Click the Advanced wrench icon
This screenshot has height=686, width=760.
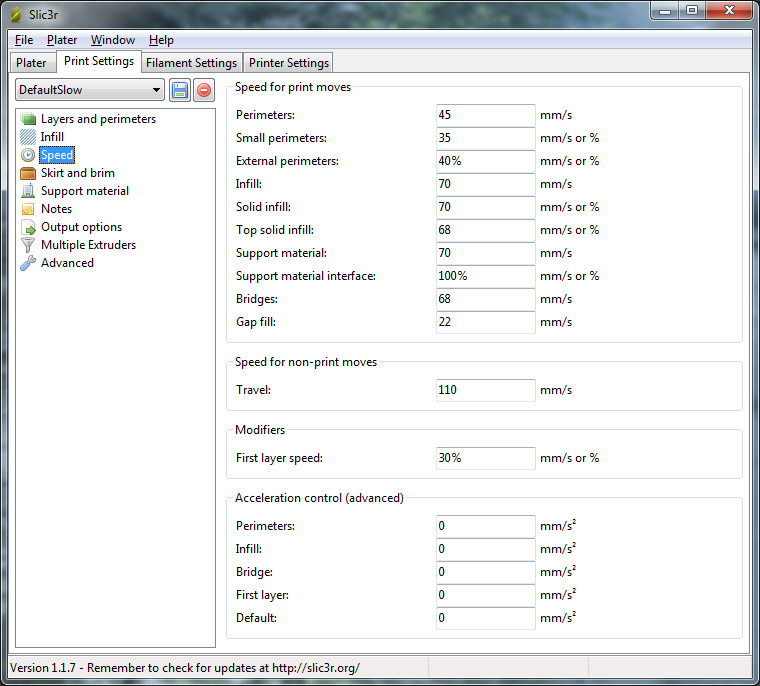coord(28,263)
